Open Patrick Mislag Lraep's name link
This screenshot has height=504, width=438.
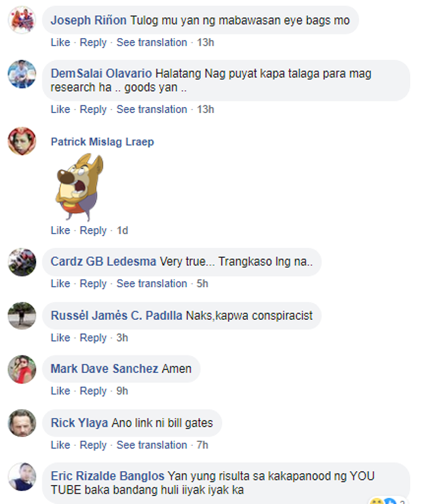point(102,142)
